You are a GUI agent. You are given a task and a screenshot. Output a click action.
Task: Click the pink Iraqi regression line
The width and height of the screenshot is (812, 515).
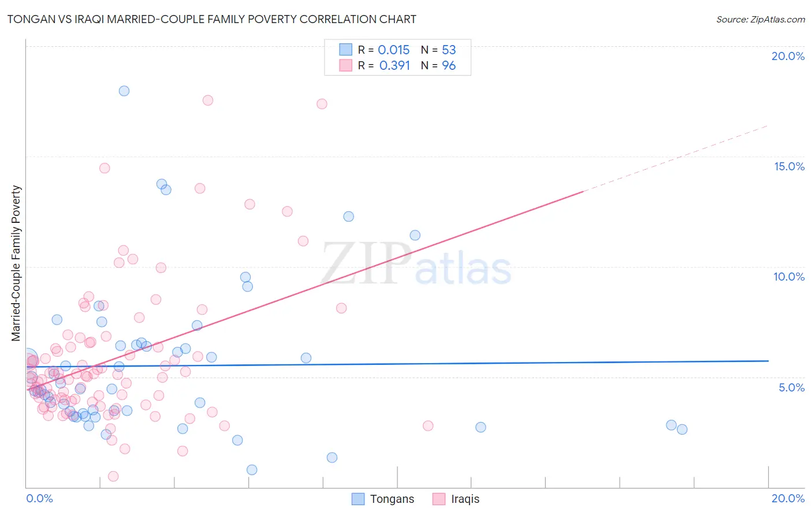(305, 290)
